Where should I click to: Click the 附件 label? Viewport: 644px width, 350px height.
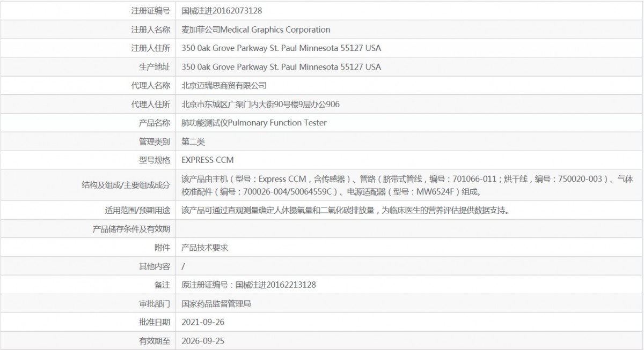[162, 248]
